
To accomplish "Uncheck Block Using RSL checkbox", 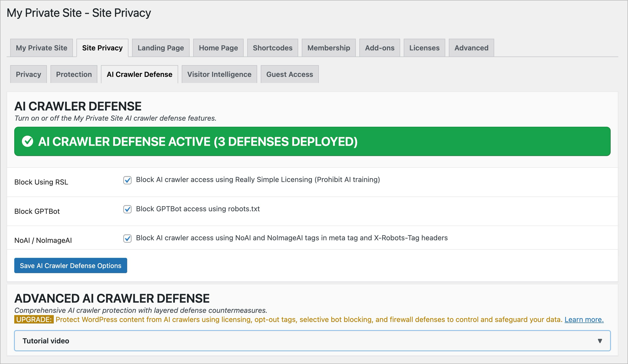I will (x=127, y=180).
